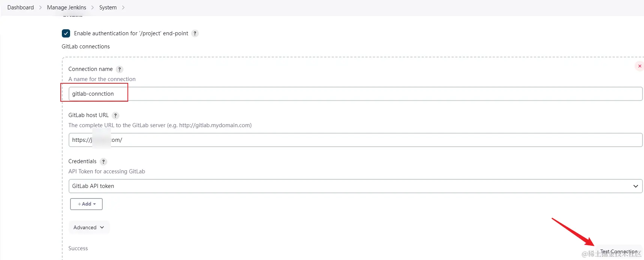Open the Add credentials dropdown button

[x=86, y=204]
